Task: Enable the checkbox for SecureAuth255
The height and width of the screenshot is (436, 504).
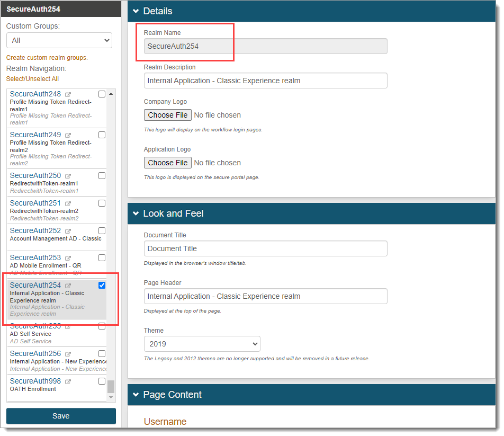Action: click(x=102, y=326)
